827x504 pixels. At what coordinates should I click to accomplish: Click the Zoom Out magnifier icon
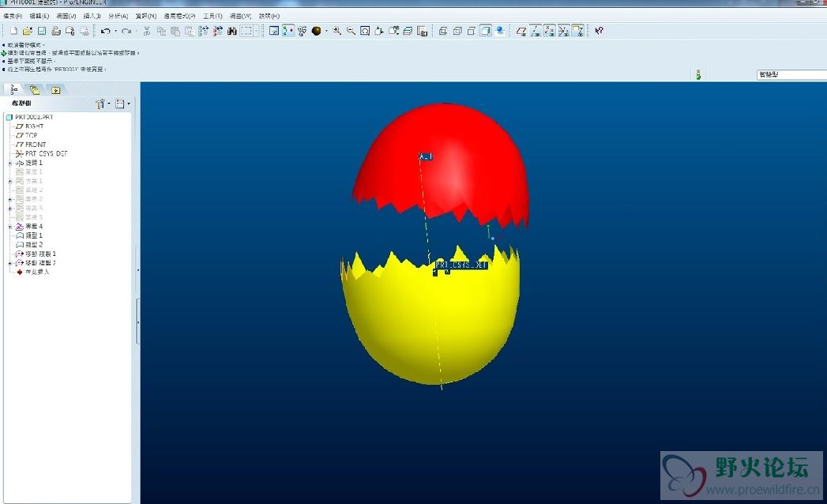click(351, 31)
